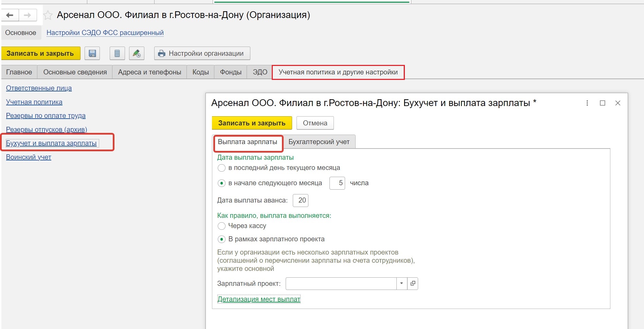Switch to the Коды tab

point(200,72)
